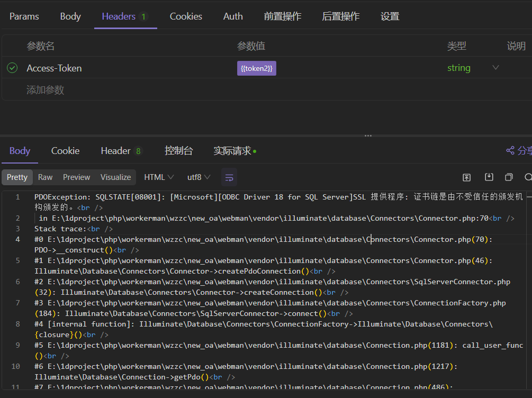Click the '[internal function]' line #4
The image size is (532, 398).
pos(264,329)
